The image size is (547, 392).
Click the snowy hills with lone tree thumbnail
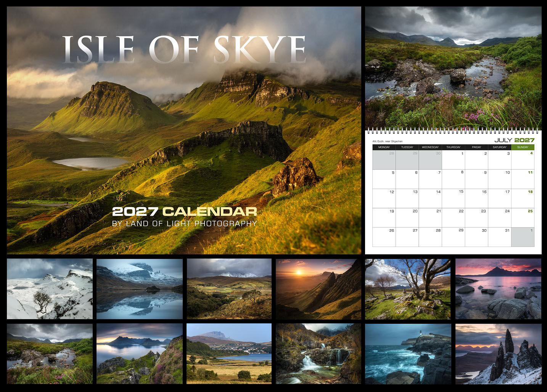click(50, 289)
